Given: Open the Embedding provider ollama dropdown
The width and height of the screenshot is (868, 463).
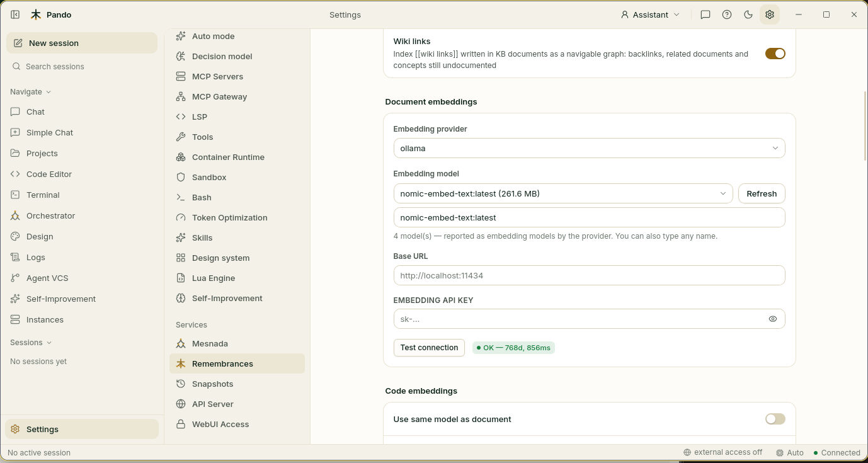Looking at the screenshot, I should coord(589,148).
